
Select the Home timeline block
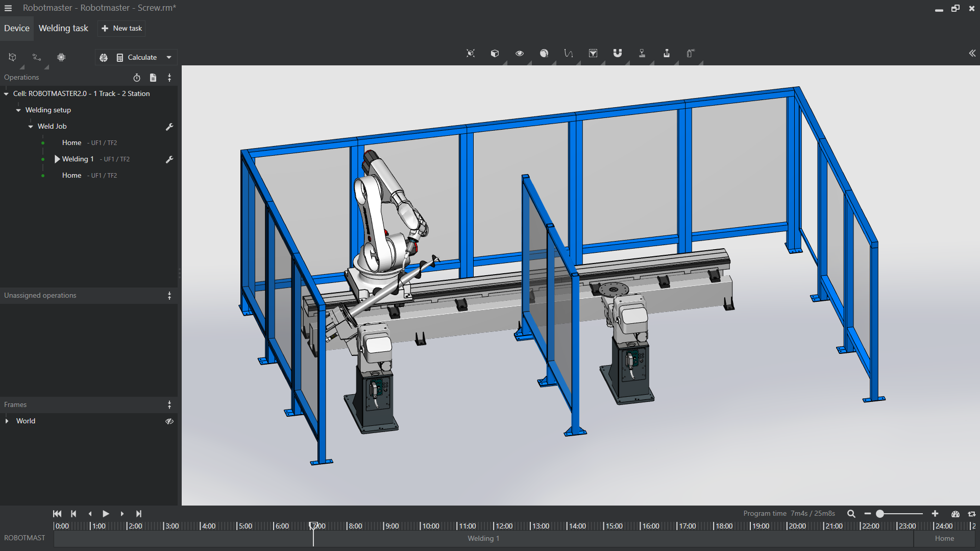point(944,538)
